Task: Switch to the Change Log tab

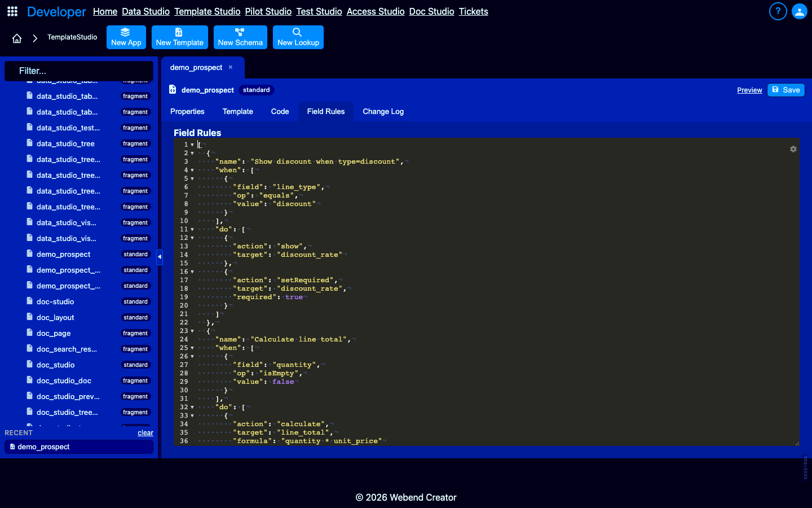Action: pos(383,112)
